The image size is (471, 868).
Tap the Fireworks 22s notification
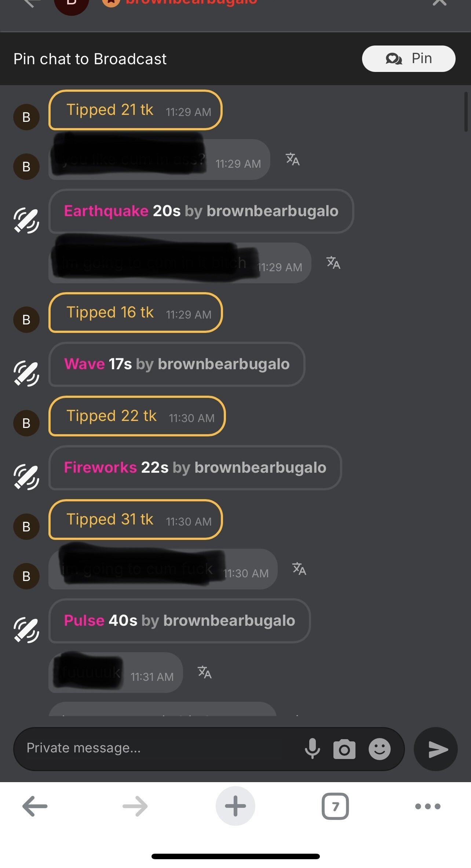[x=195, y=468]
